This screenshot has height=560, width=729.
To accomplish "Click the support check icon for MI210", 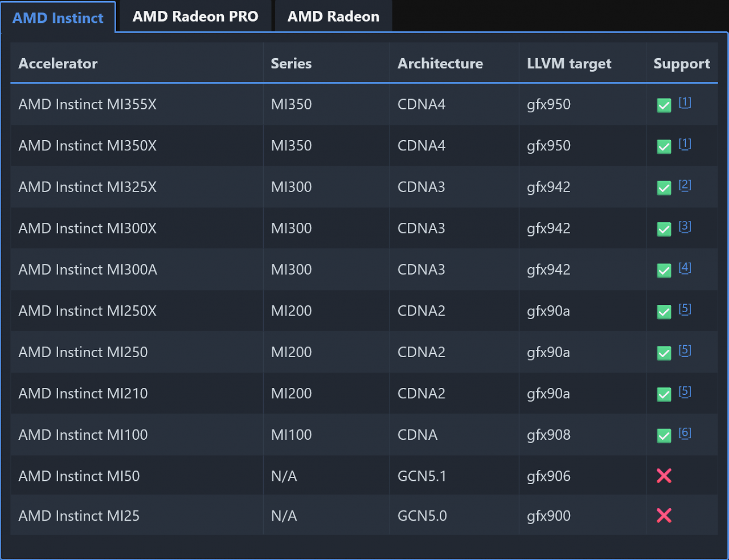I will pyautogui.click(x=664, y=394).
